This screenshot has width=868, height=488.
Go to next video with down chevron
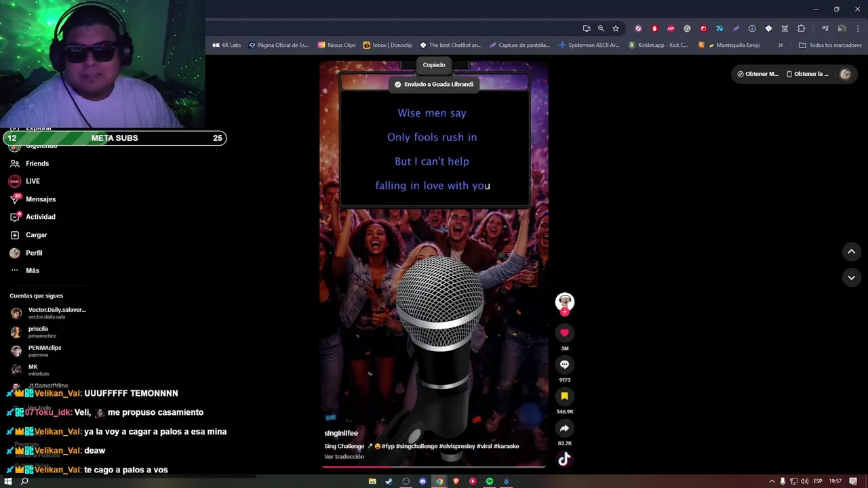(x=851, y=277)
